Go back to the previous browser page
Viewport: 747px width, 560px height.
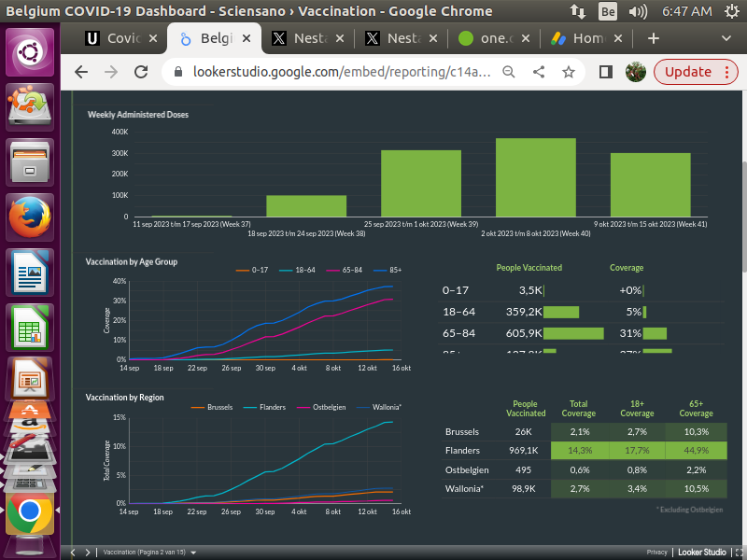tap(81, 72)
